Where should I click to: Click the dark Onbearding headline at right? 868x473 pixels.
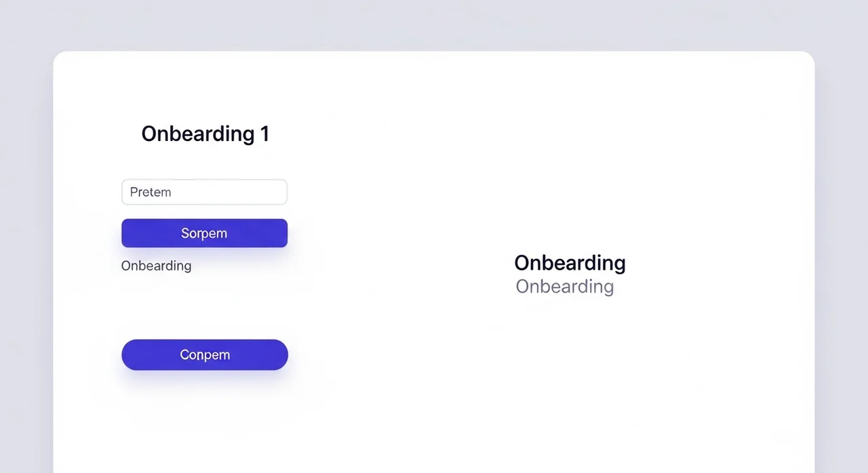click(x=570, y=263)
